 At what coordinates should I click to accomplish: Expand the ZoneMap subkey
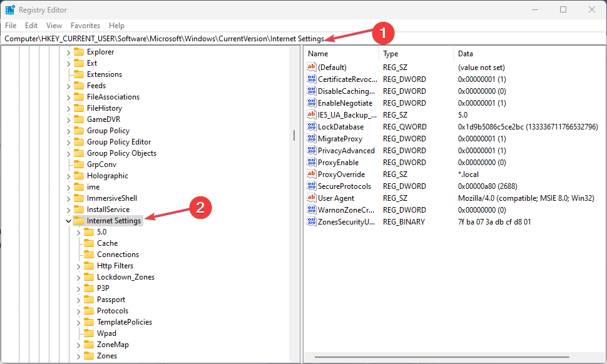[x=79, y=345]
